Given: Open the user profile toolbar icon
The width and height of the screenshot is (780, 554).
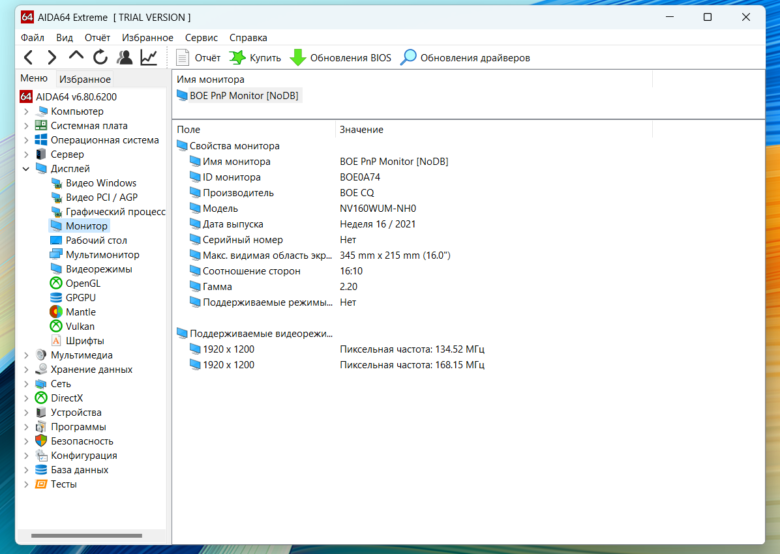Looking at the screenshot, I should [124, 58].
